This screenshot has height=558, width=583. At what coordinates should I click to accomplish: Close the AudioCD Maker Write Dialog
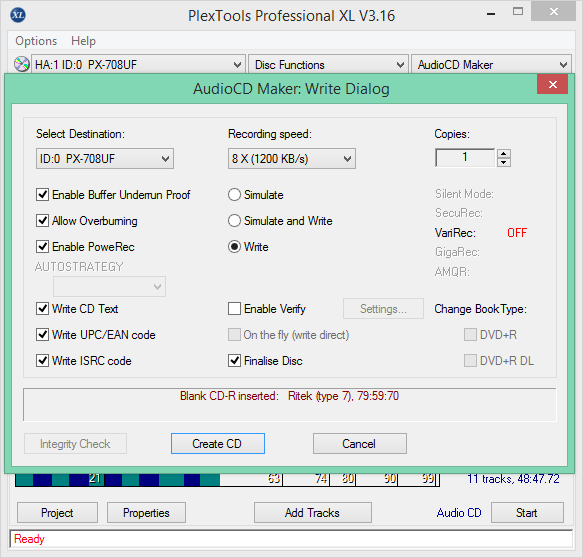552,84
